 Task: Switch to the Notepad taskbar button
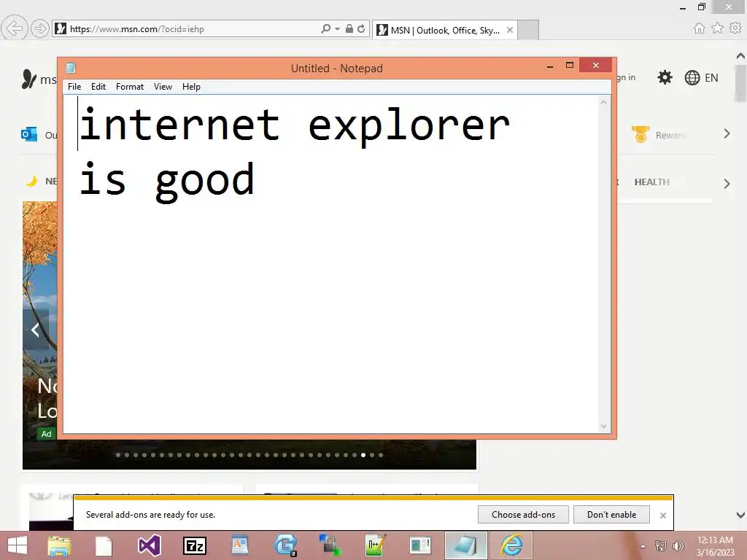click(465, 545)
